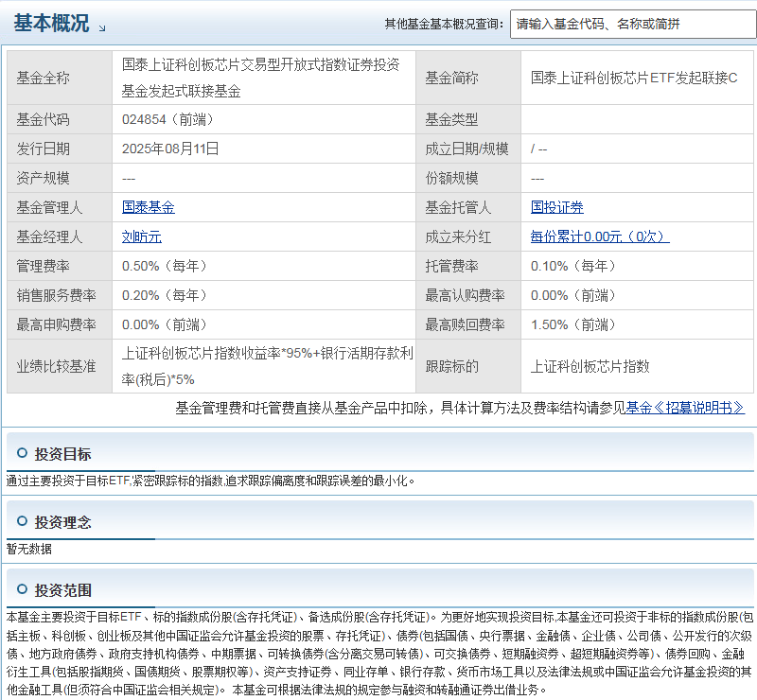Select the redemption fee value 1.50%（前端）
This screenshot has height=700, width=757.
[x=573, y=324]
